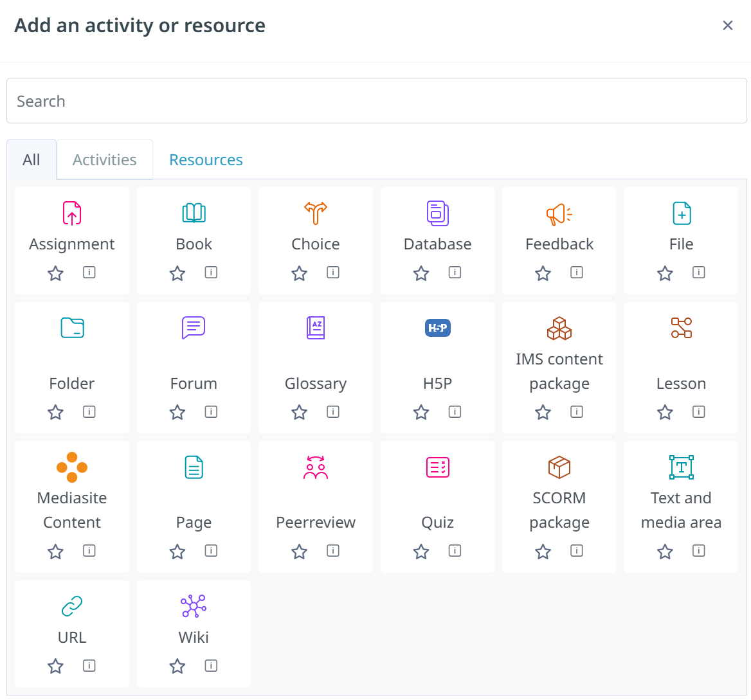Focus the Search input field
This screenshot has width=751, height=700.
(376, 101)
